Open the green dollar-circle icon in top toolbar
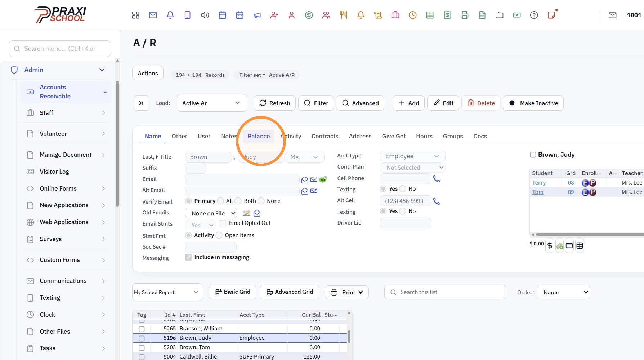This screenshot has height=360, width=644. coord(309,15)
